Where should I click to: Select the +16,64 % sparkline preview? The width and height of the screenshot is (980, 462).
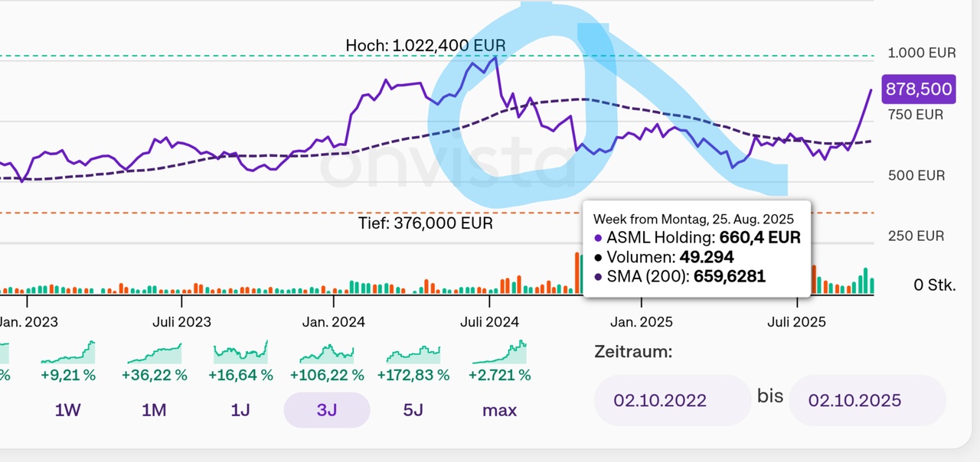click(240, 352)
